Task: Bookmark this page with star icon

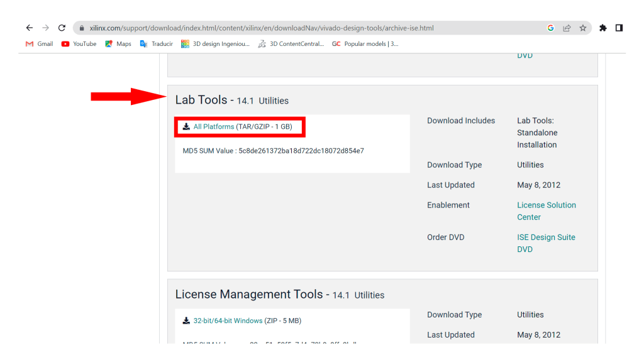Action: (x=583, y=28)
